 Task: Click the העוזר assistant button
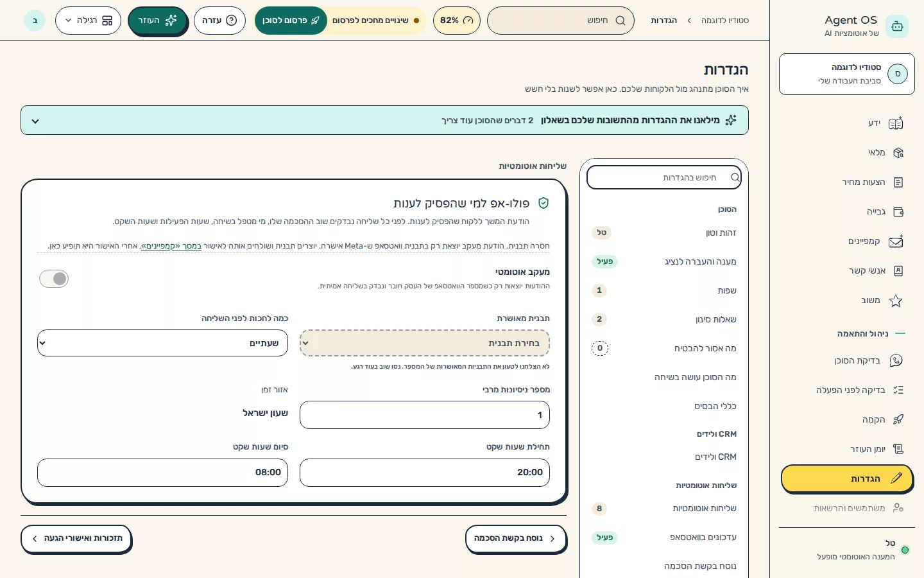[158, 21]
